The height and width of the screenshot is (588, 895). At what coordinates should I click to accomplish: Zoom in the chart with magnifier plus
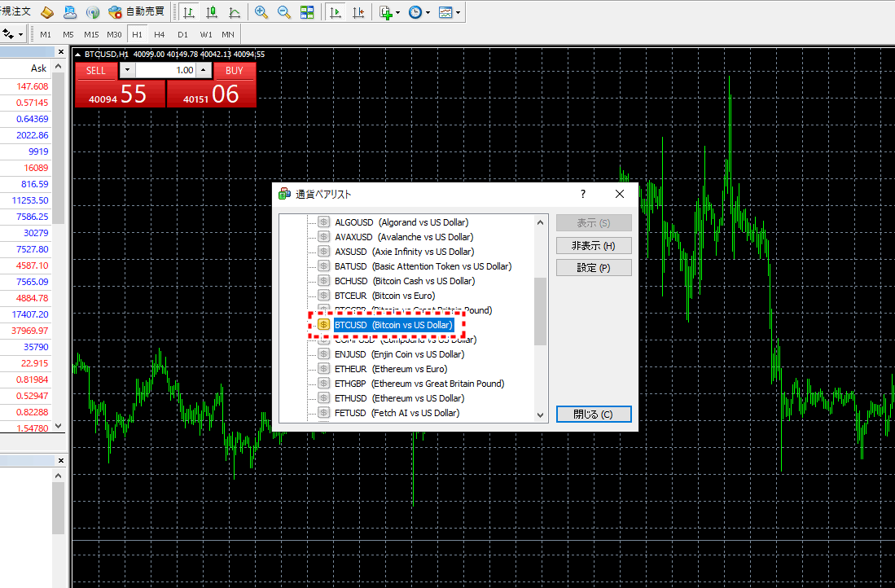[261, 12]
